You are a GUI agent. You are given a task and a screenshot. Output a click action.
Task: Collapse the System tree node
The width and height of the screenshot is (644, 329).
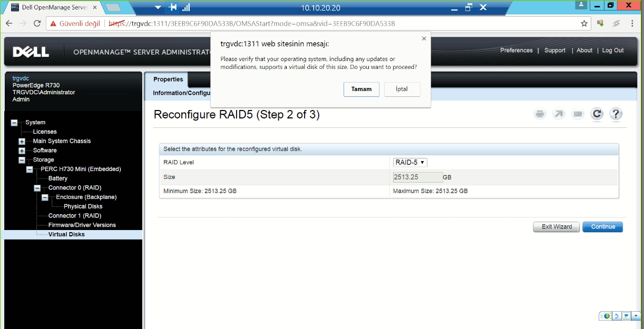pos(14,123)
